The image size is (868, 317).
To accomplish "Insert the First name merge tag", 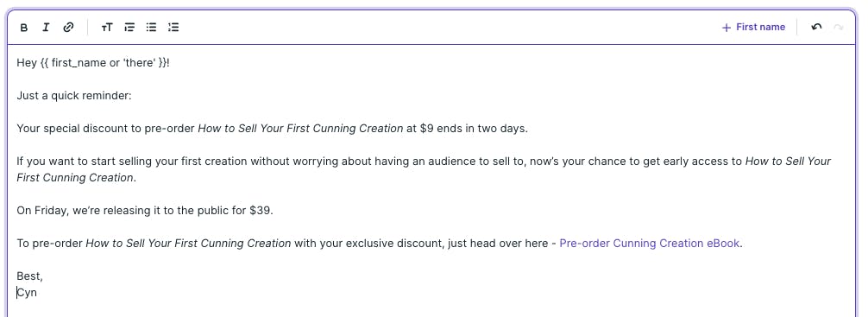I will (753, 27).
